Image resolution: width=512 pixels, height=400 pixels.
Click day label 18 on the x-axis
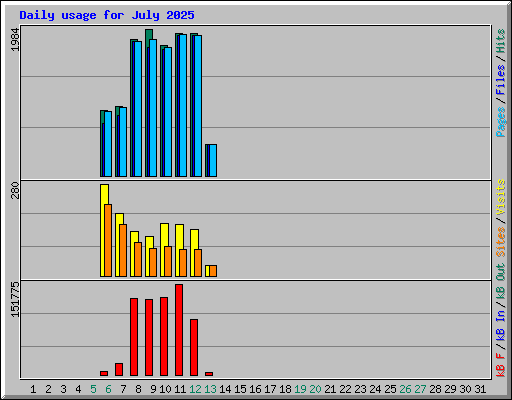pos(285,389)
